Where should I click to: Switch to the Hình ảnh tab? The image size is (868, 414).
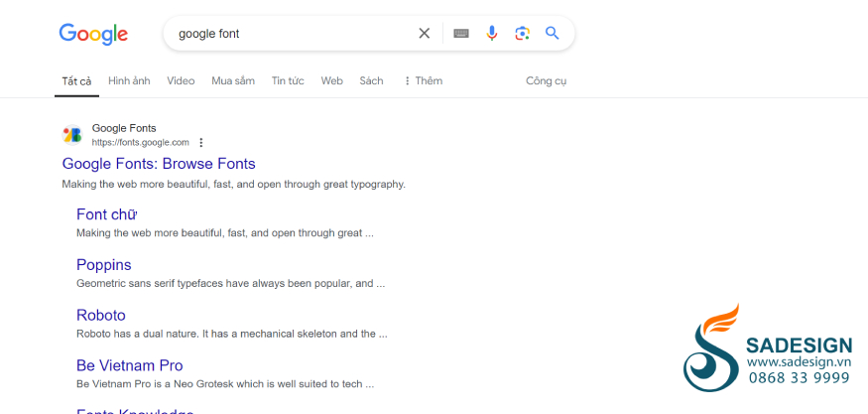129,81
